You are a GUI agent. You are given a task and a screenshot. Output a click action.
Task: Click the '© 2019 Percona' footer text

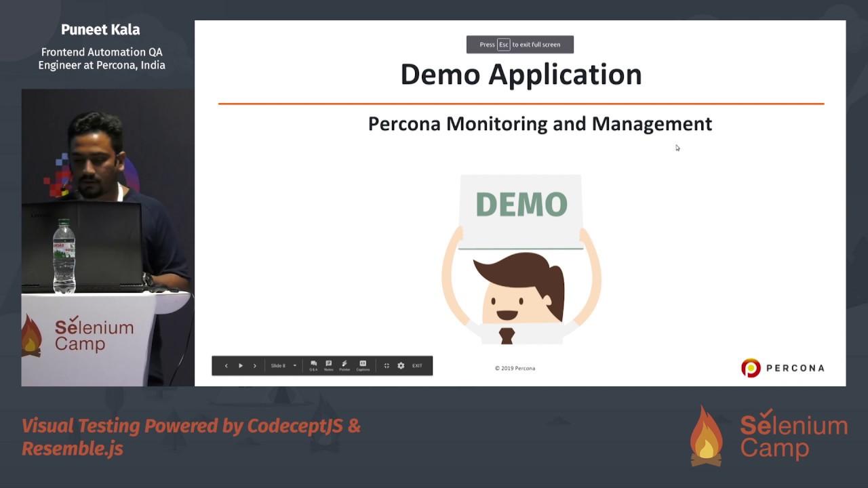tap(515, 368)
